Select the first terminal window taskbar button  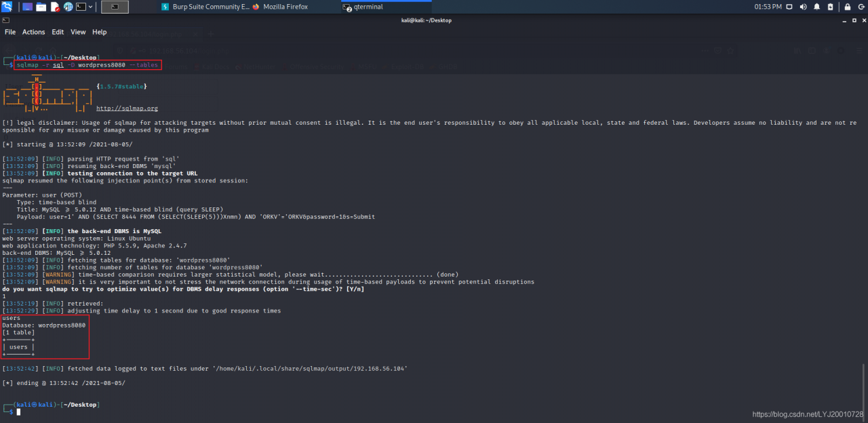click(115, 7)
